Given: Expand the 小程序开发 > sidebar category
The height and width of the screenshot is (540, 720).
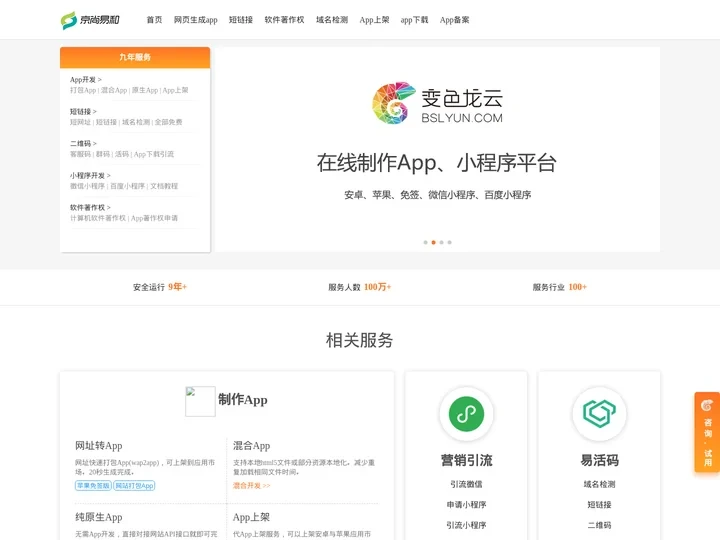Looking at the screenshot, I should [x=90, y=175].
